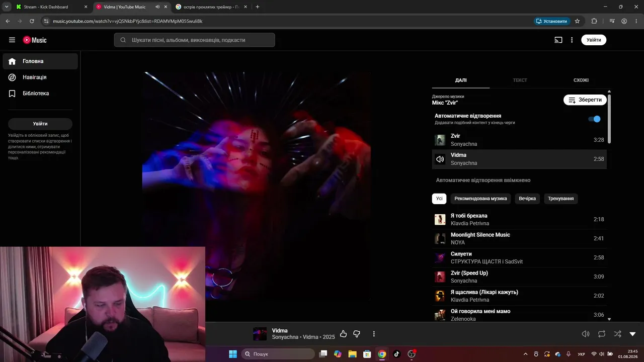The width and height of the screenshot is (644, 362).
Task: Switch УКР keyboard language in taskbar
Action: tap(582, 354)
